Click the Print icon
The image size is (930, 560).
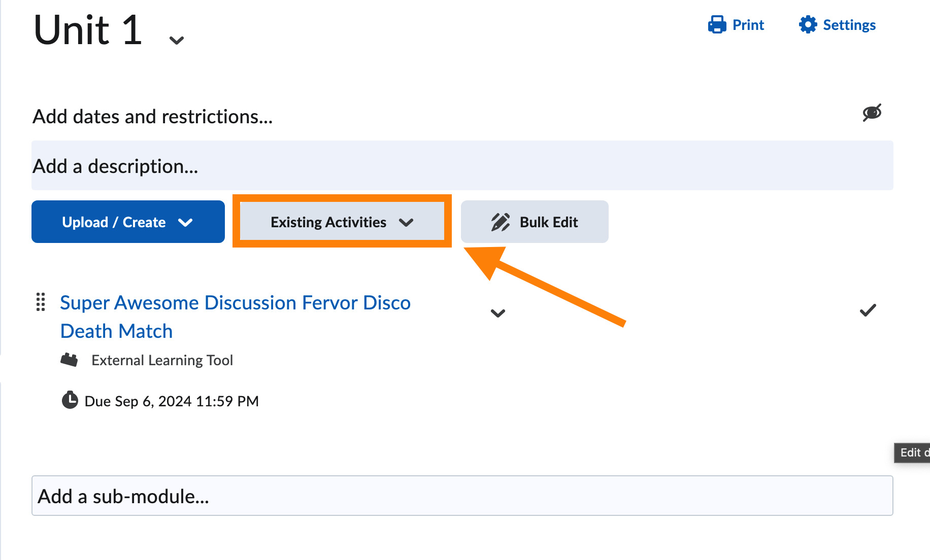[x=717, y=24]
